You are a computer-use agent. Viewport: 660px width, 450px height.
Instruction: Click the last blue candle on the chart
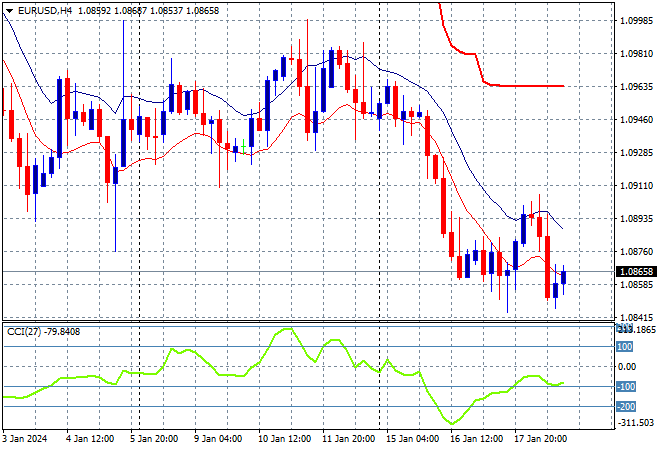click(x=564, y=277)
